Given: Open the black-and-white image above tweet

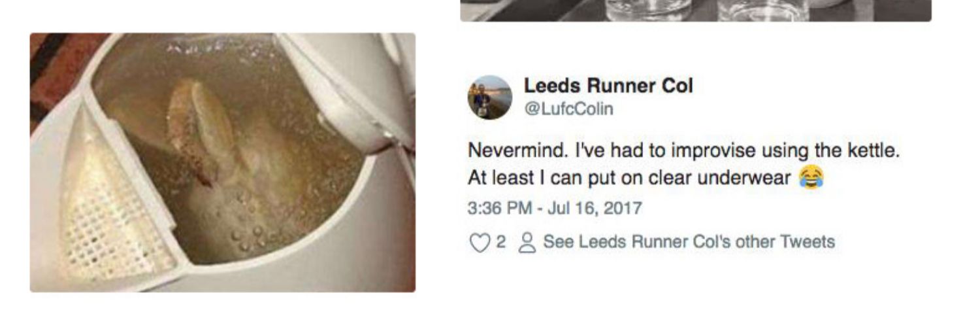Looking at the screenshot, I should tap(695, 10).
